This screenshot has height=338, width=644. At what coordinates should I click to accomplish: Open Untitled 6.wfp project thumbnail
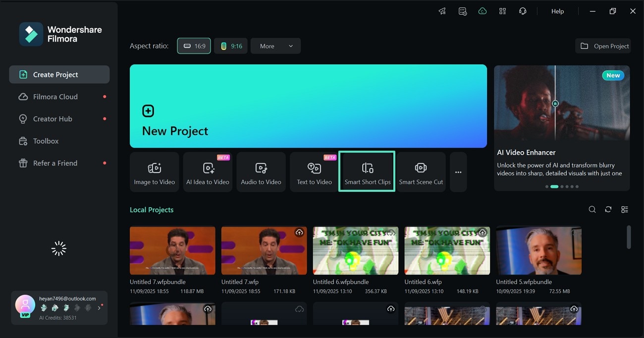[447, 251]
